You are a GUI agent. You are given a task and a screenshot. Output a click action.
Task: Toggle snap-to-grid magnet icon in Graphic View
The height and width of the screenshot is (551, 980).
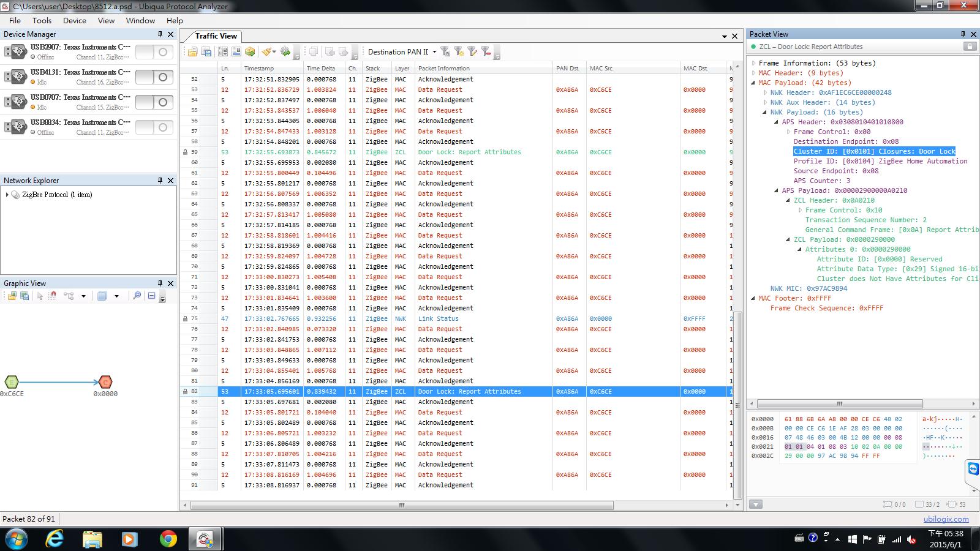pyautogui.click(x=53, y=296)
